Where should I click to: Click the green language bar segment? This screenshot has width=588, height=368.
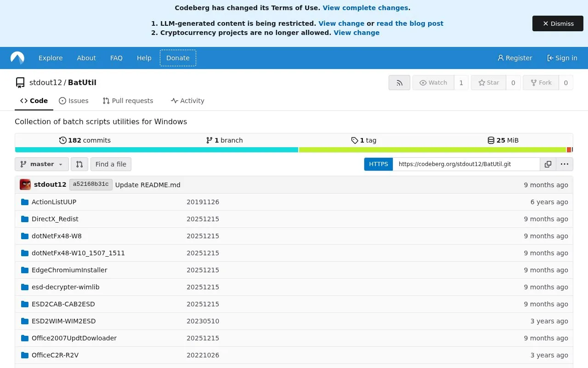coord(432,149)
